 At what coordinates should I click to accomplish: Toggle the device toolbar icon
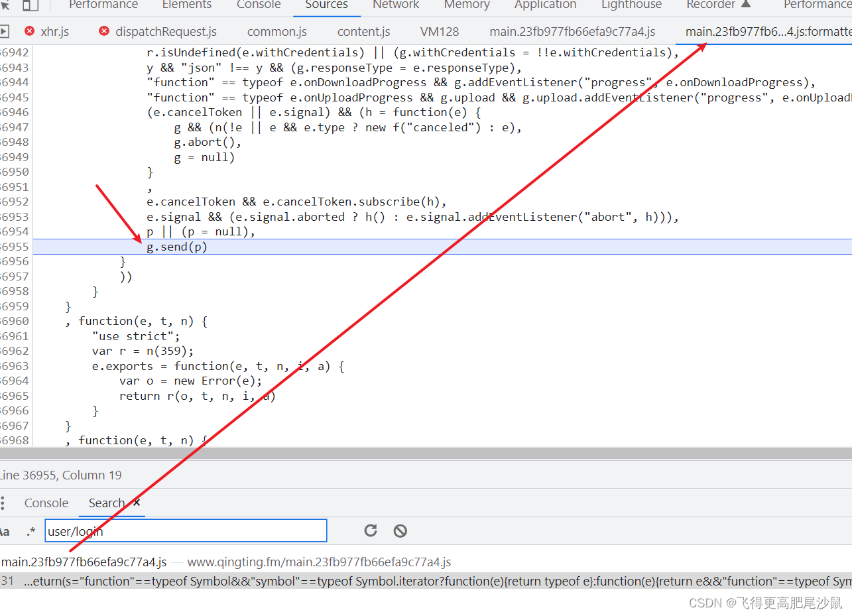(x=30, y=5)
